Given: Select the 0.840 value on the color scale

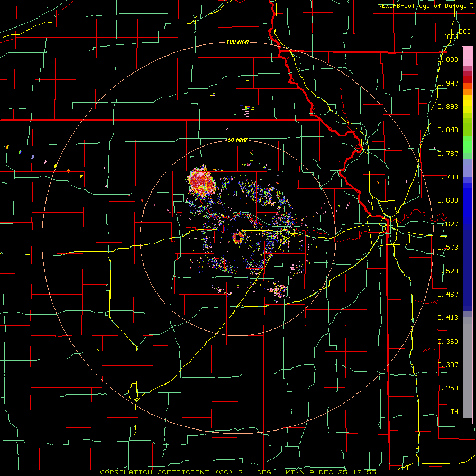Looking at the screenshot, I should click(x=448, y=130).
